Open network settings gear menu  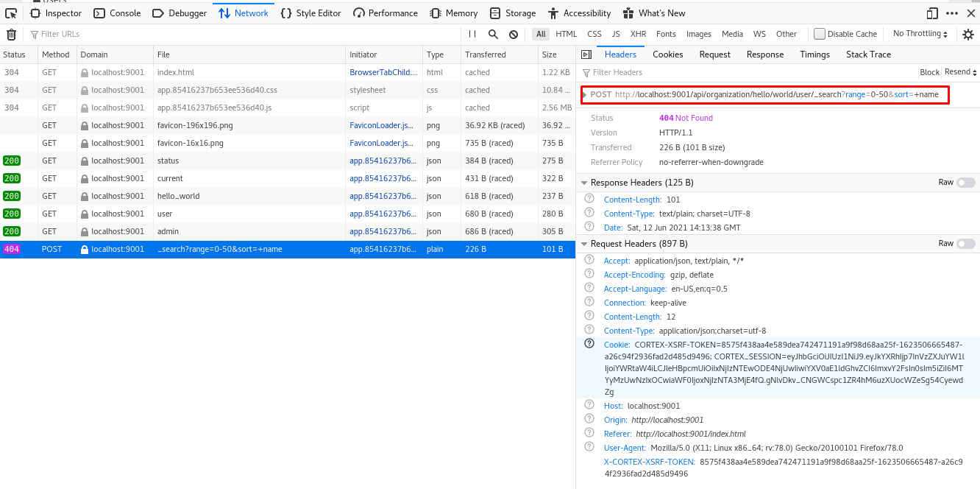tap(968, 34)
